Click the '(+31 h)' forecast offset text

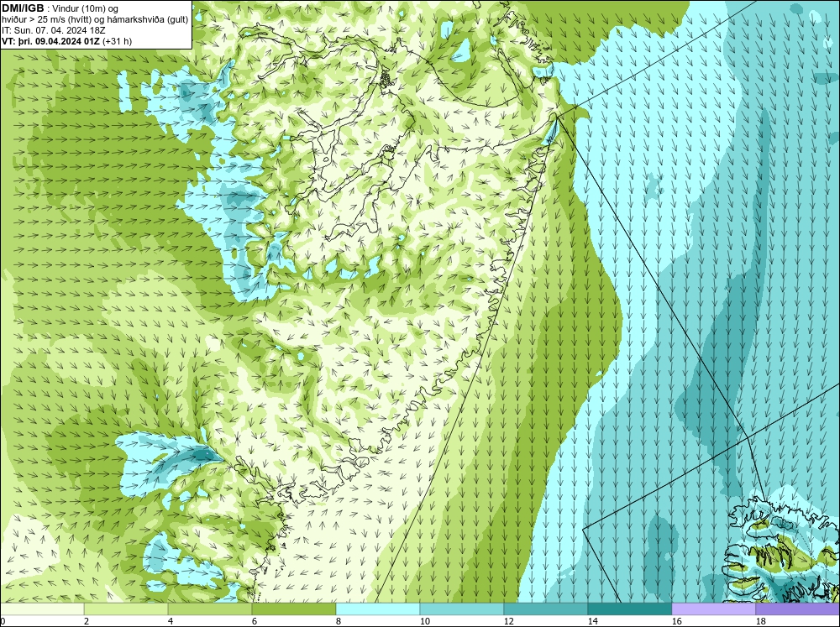118,40
